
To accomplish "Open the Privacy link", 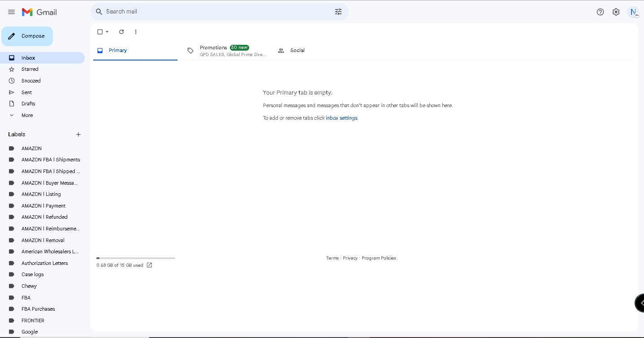I will pyautogui.click(x=350, y=258).
